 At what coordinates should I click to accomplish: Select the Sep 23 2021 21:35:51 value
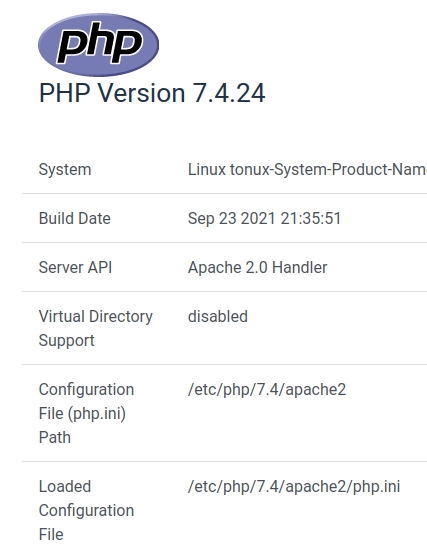click(x=264, y=218)
